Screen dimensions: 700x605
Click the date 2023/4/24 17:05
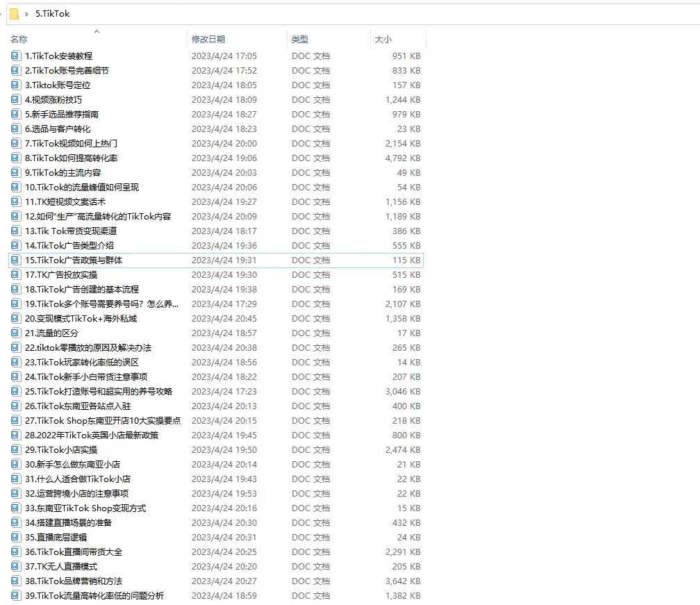[x=224, y=56]
